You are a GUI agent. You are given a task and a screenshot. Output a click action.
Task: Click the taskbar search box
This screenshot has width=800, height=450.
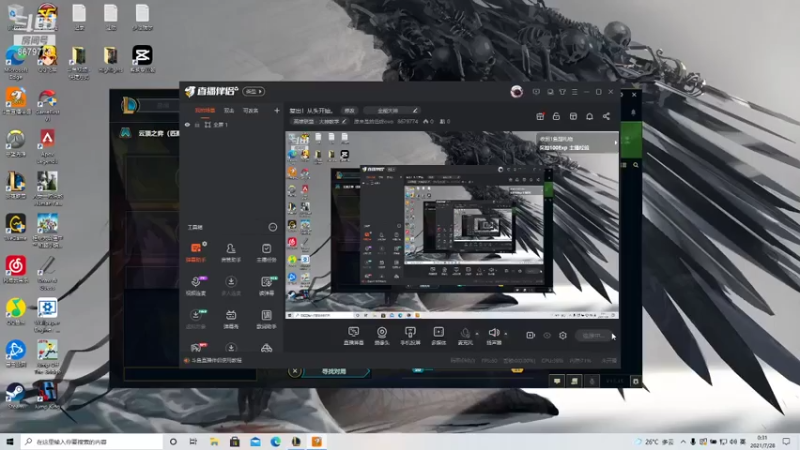coord(92,441)
